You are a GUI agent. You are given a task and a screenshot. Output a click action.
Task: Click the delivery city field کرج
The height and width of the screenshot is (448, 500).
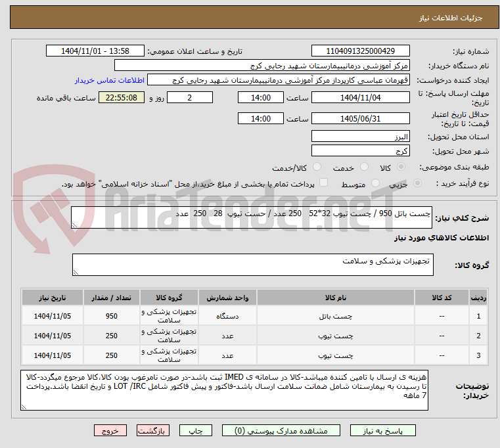point(360,150)
